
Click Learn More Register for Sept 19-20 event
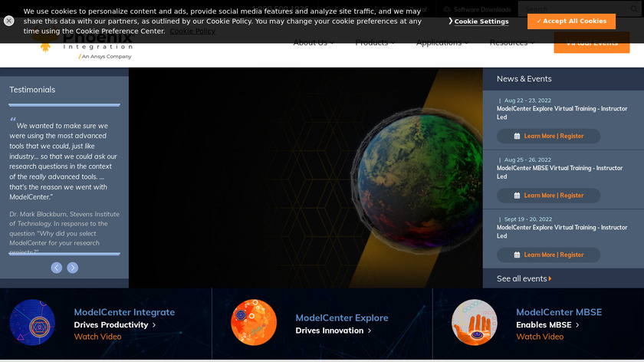(548, 255)
